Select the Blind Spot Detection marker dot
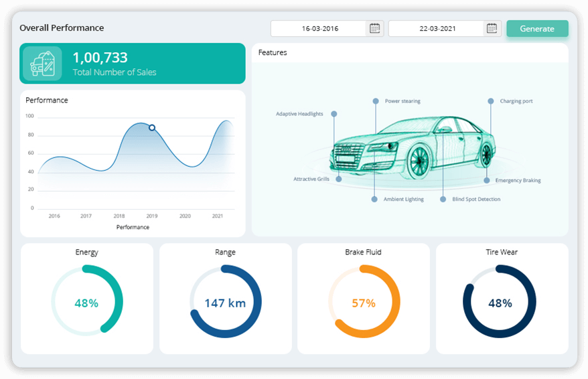The image size is (588, 379). point(443,199)
